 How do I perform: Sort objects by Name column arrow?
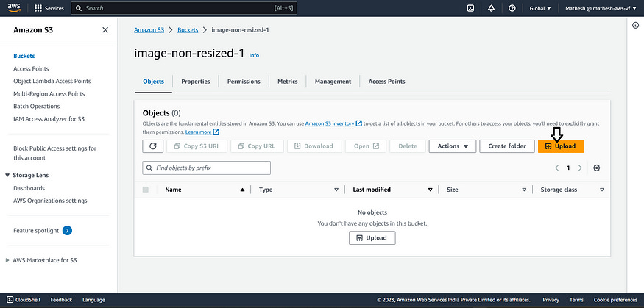pyautogui.click(x=242, y=190)
